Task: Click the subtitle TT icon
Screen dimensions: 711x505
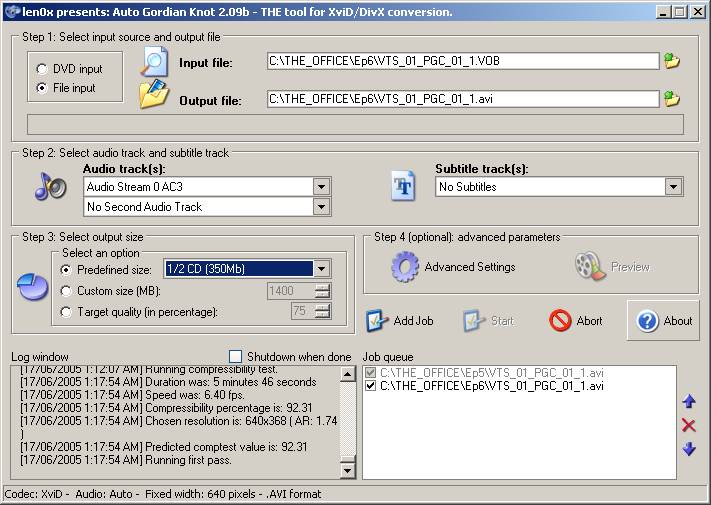Action: click(403, 185)
